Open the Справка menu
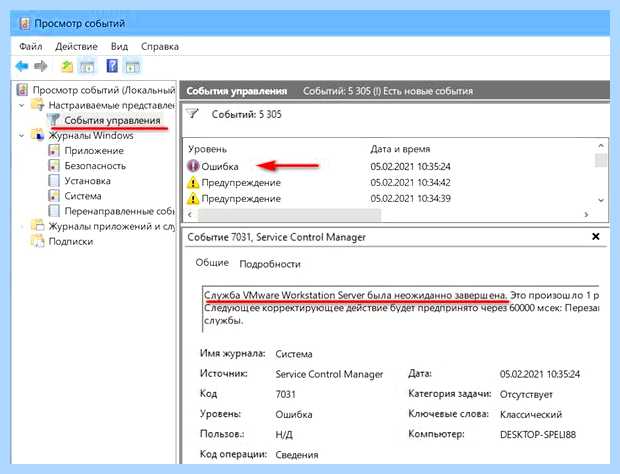The width and height of the screenshot is (620, 474). [x=160, y=46]
